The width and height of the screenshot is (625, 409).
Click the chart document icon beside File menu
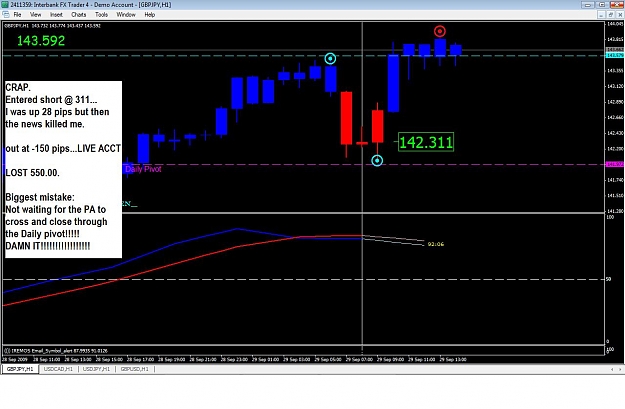pos(6,14)
